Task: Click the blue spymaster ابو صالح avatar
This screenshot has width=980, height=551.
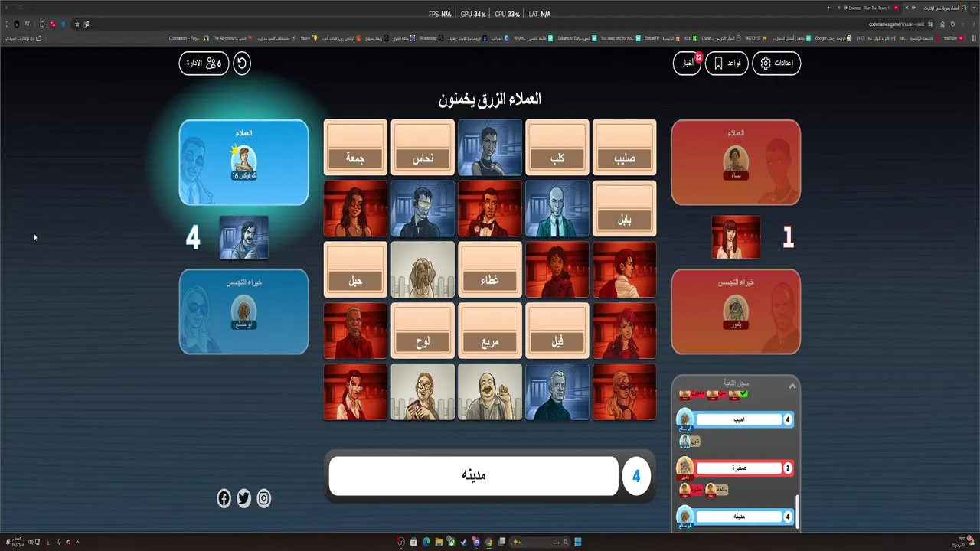Action: (243, 311)
